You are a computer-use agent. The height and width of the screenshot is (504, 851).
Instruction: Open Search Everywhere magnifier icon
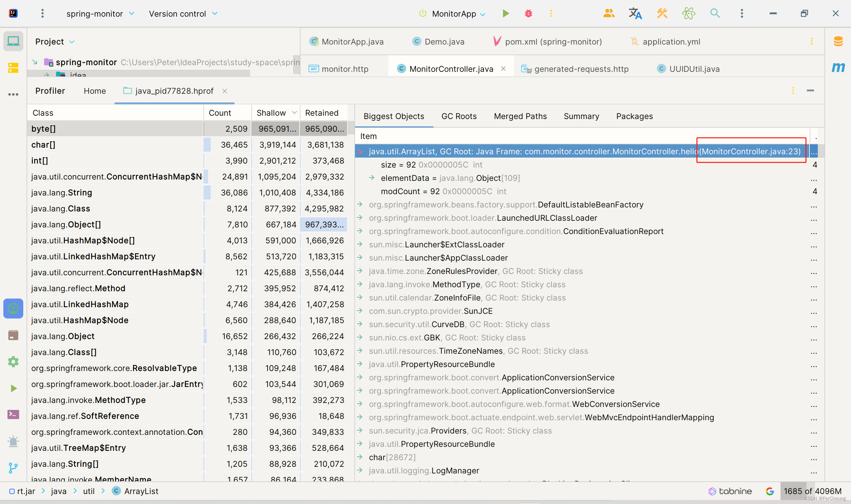[x=715, y=14]
